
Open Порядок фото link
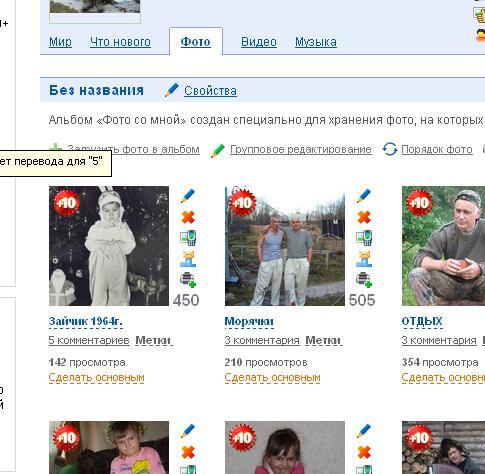tap(437, 149)
